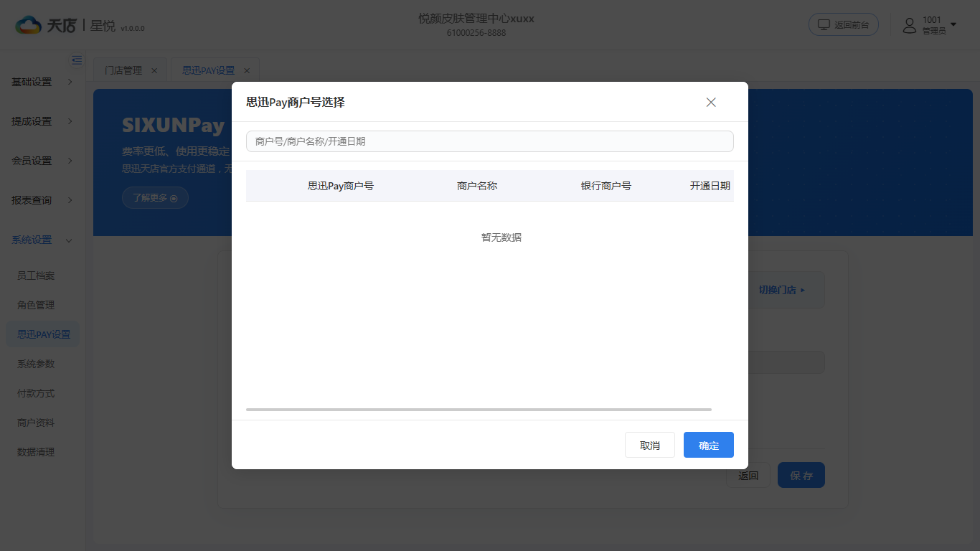The width and height of the screenshot is (980, 551).
Task: Close the 门店管理 tab
Action: 154,70
